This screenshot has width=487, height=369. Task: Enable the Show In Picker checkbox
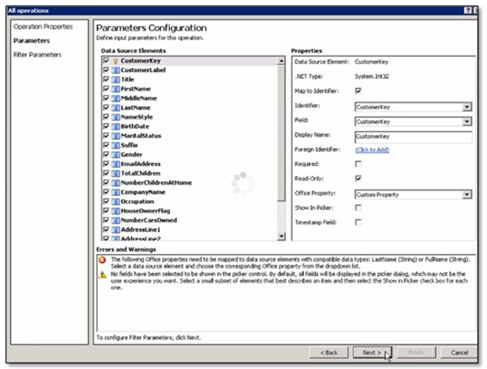point(358,208)
